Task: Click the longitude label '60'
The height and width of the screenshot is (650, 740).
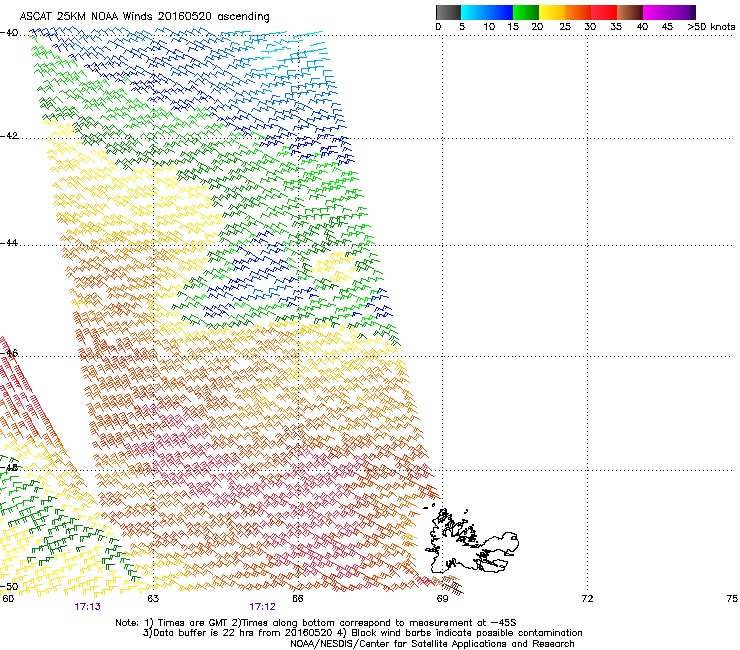Action: pos(8,599)
